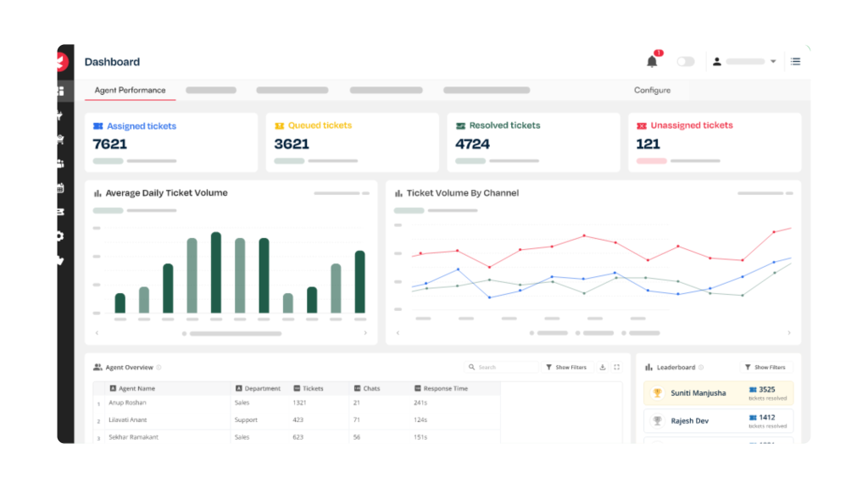
Task: Click the red app logo in sidebar
Action: coord(62,61)
